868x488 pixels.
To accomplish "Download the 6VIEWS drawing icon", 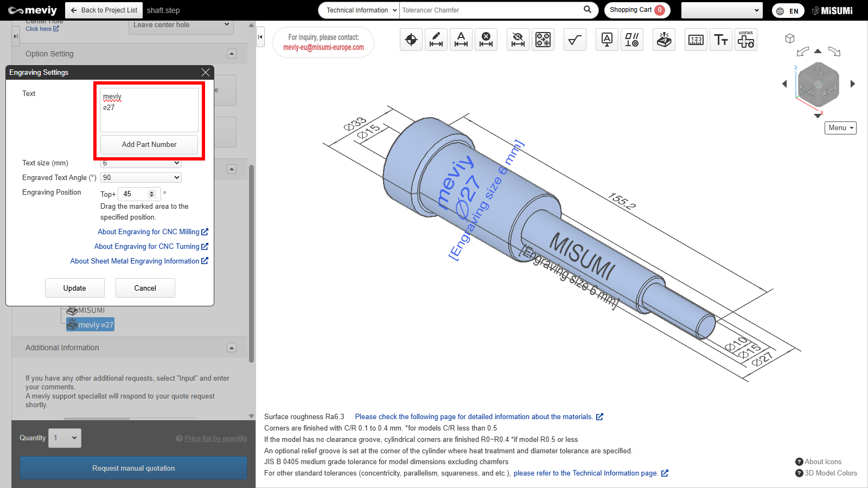I will coord(746,40).
